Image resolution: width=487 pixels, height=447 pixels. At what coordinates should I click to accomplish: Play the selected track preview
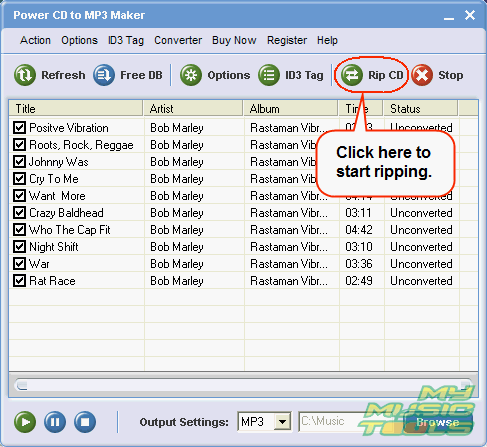click(25, 422)
